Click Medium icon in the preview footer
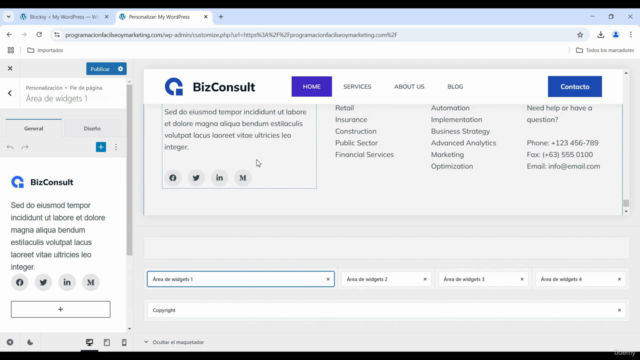 242,178
